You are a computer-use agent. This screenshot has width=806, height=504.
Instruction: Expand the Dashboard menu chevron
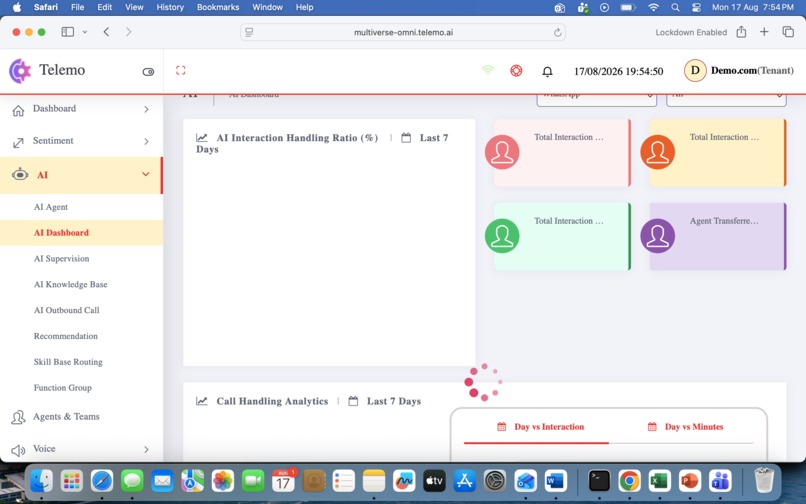146,109
